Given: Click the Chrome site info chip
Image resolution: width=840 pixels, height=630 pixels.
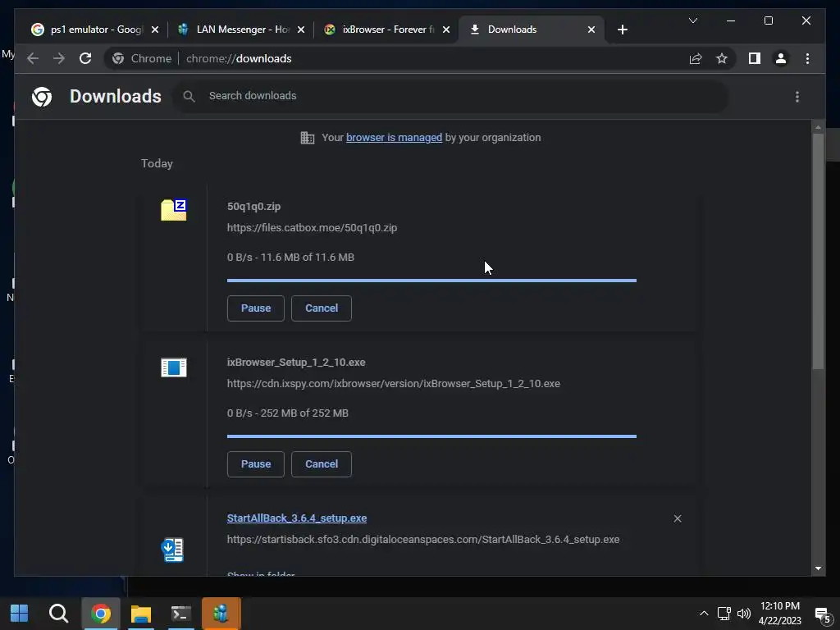Looking at the screenshot, I should [141, 58].
